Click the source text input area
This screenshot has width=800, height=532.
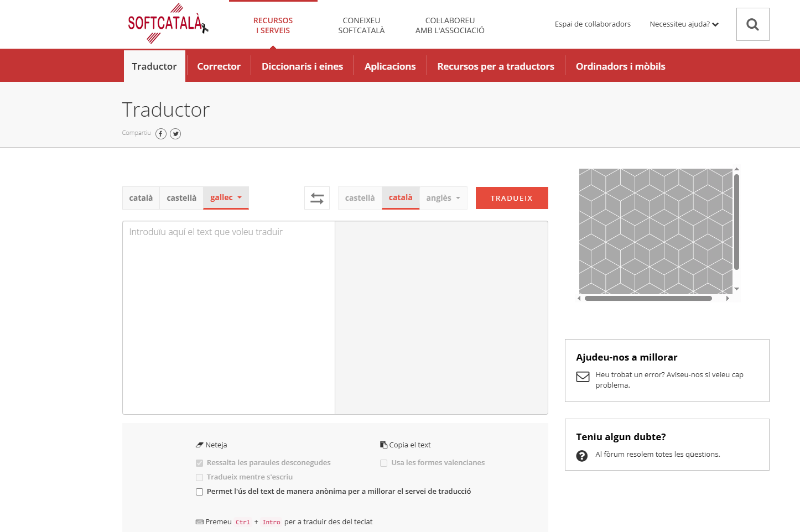[x=228, y=317]
